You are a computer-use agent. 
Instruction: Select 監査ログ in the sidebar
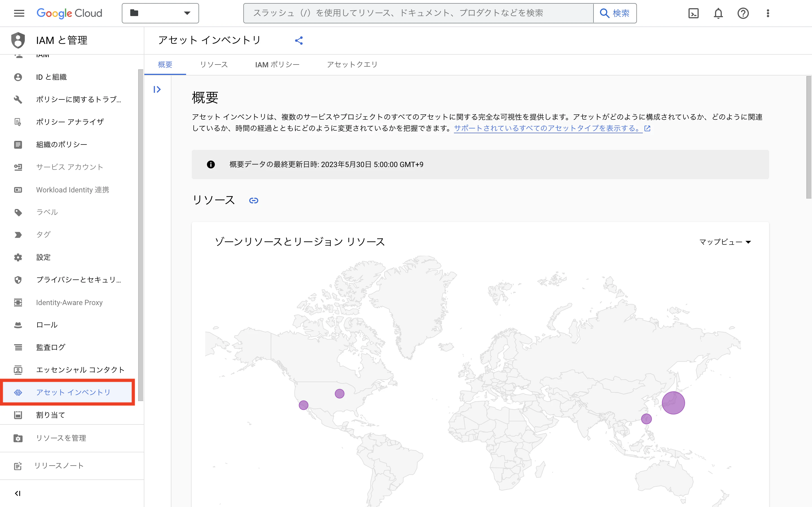click(x=50, y=347)
